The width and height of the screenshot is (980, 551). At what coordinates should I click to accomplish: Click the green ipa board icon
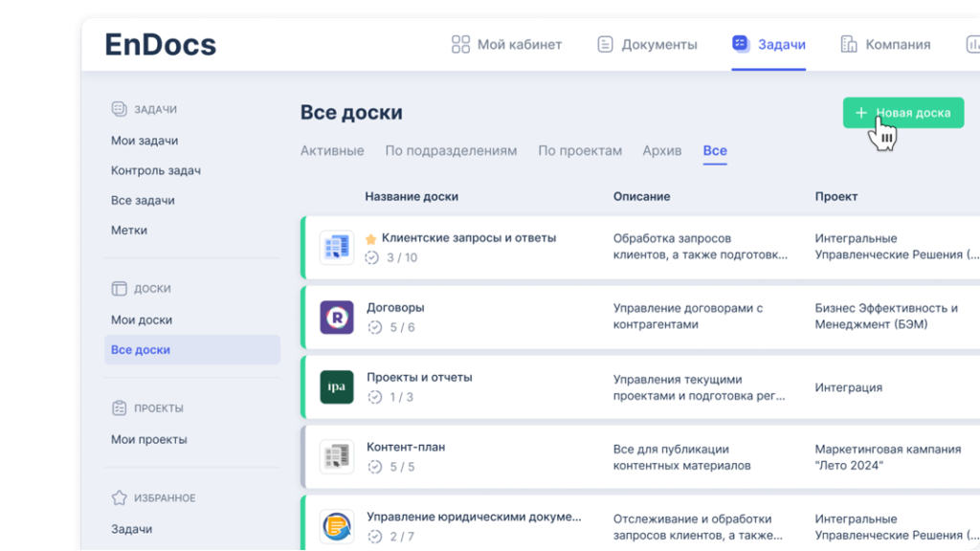(336, 387)
